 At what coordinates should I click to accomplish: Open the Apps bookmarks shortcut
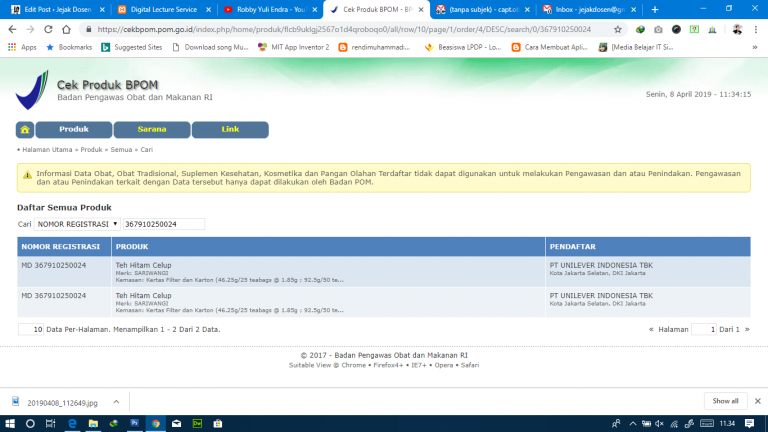pyautogui.click(x=23, y=47)
